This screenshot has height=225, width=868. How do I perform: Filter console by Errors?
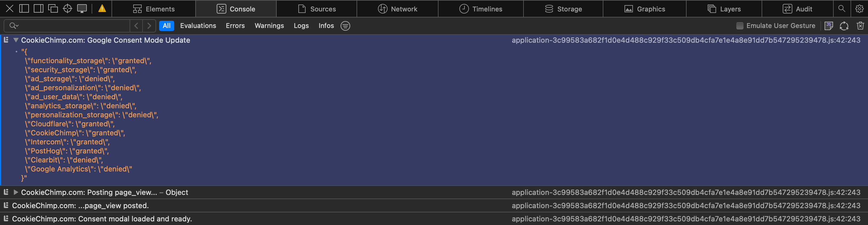[235, 26]
